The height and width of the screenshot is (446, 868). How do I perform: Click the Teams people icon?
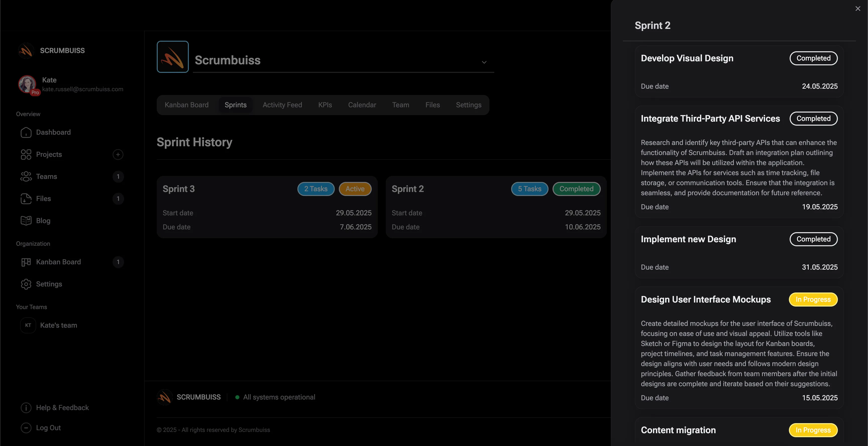point(26,177)
